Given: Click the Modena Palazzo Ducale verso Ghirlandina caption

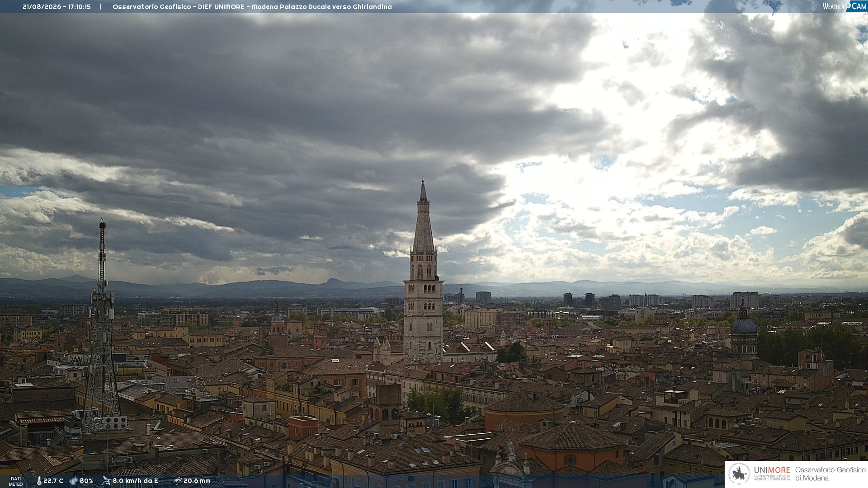Looking at the screenshot, I should point(322,7).
